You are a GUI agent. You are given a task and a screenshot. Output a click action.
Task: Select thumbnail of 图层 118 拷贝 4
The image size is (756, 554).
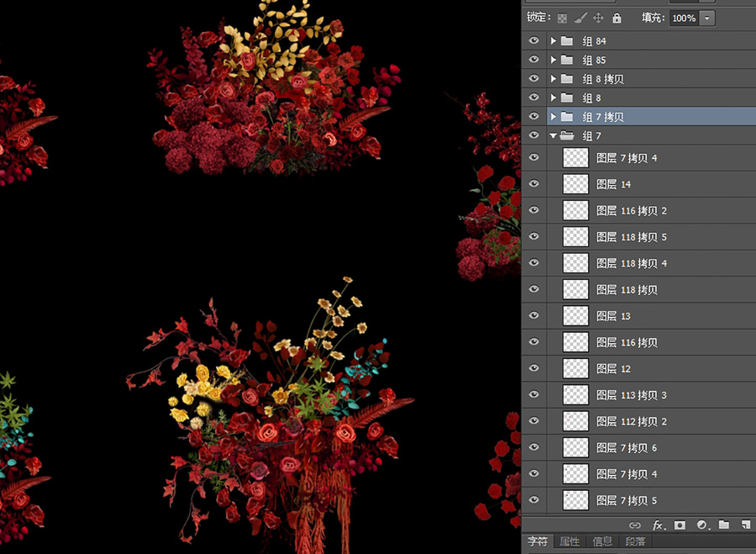coord(575,263)
